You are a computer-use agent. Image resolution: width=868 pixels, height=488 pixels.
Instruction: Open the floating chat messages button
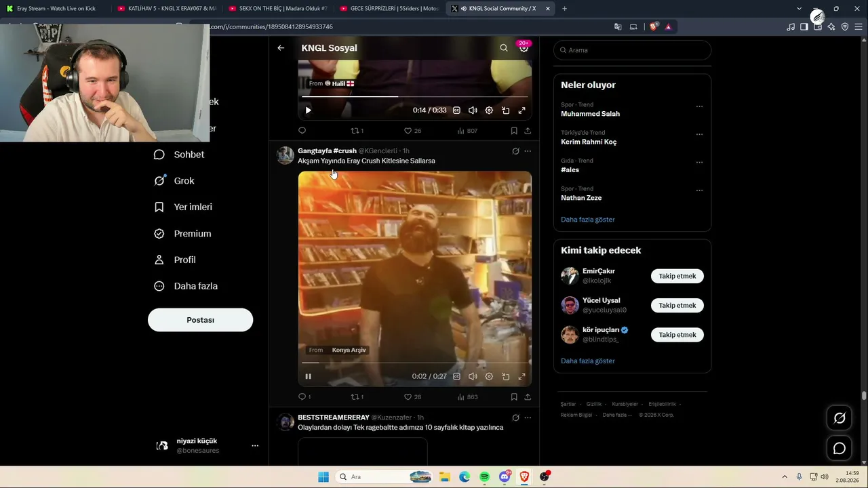[840, 449]
